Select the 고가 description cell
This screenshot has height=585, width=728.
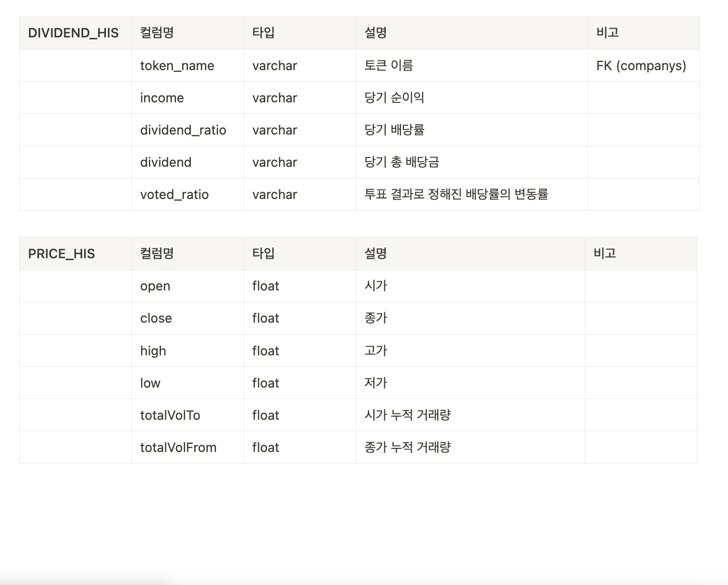(x=470, y=351)
